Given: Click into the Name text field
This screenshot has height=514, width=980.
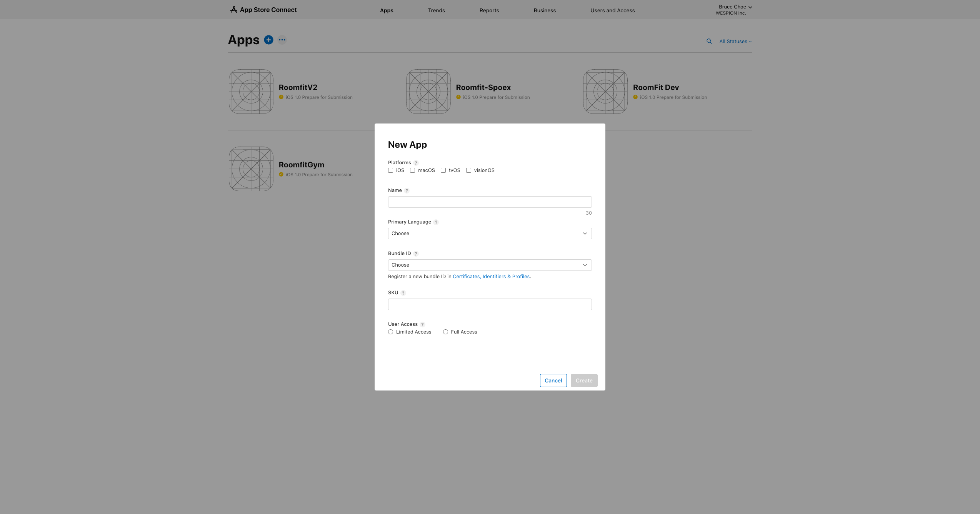Looking at the screenshot, I should click(x=490, y=202).
